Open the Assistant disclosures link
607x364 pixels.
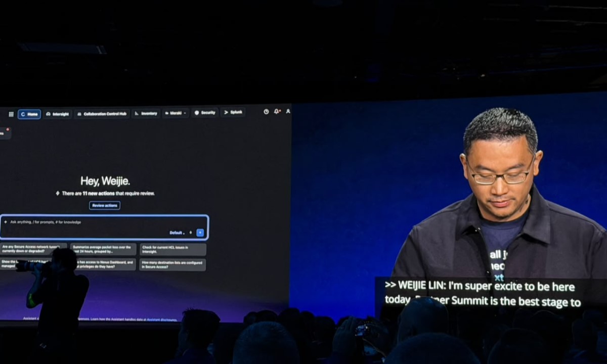coord(162,320)
